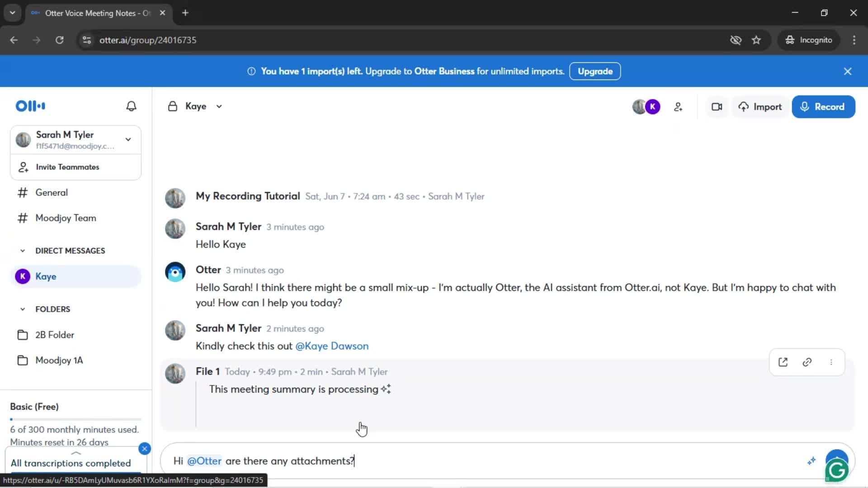The width and height of the screenshot is (868, 488).
Task: Click the Basic (Free) plan label
Action: tap(34, 407)
